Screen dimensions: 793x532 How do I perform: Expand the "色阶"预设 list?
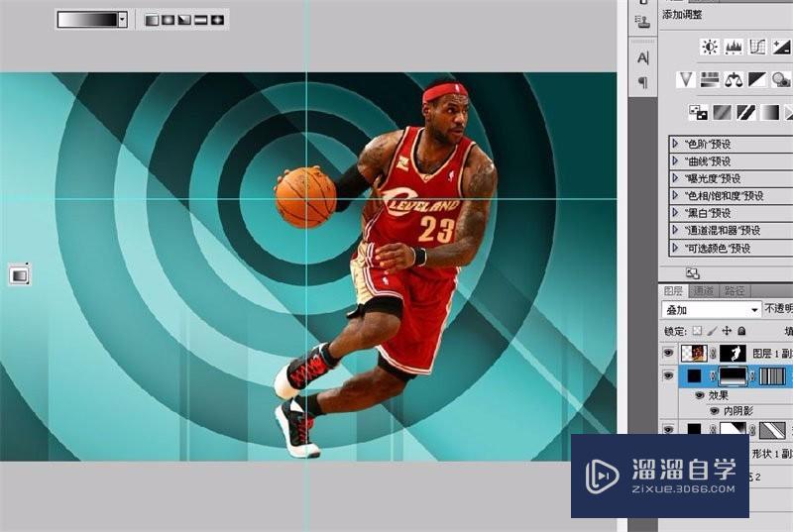pos(675,144)
